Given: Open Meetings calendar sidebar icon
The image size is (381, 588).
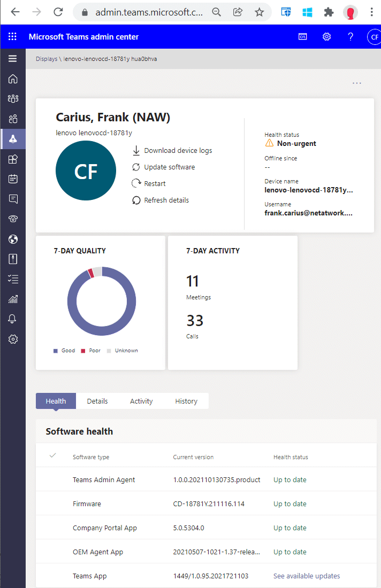Looking at the screenshot, I should click(x=13, y=179).
